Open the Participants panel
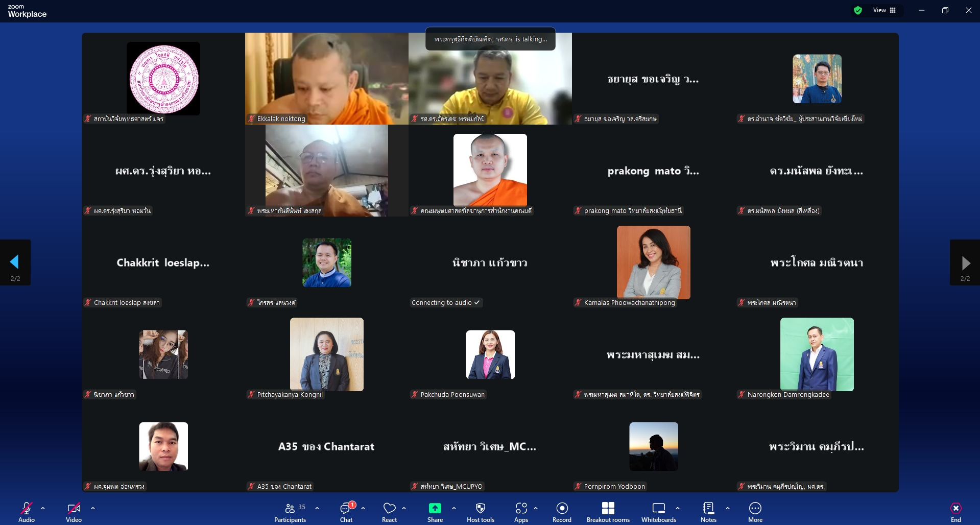 (290, 512)
